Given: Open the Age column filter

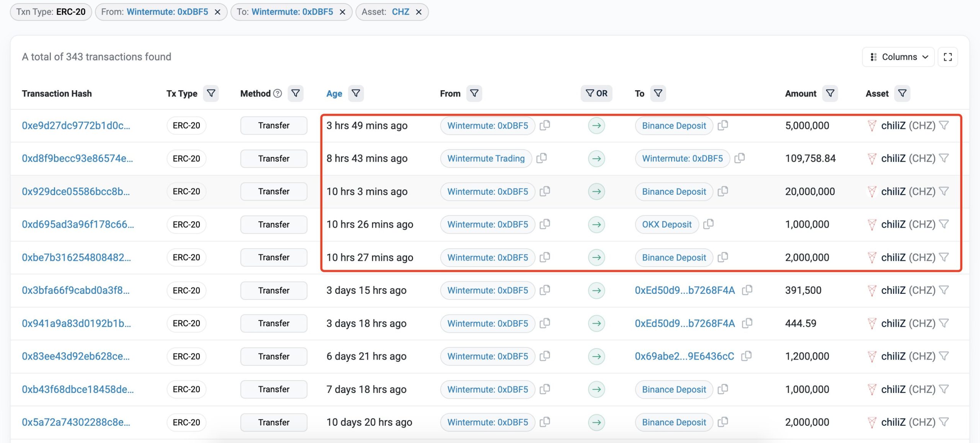Looking at the screenshot, I should pyautogui.click(x=356, y=93).
